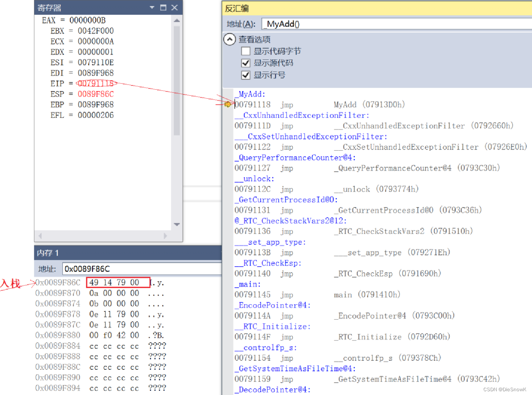This screenshot has width=532, height=395.
Task: Click disassembly line at address 00791154
Action: pos(338,358)
